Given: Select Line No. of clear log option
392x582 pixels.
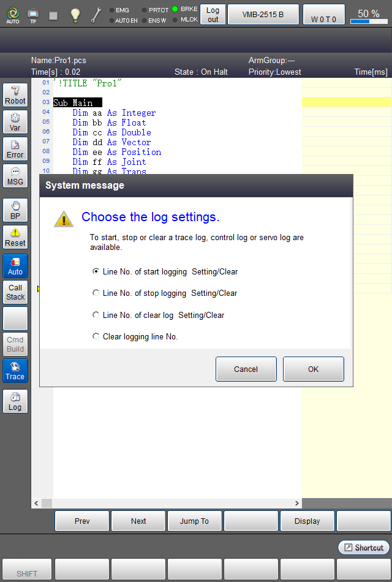Looking at the screenshot, I should pos(159,315).
